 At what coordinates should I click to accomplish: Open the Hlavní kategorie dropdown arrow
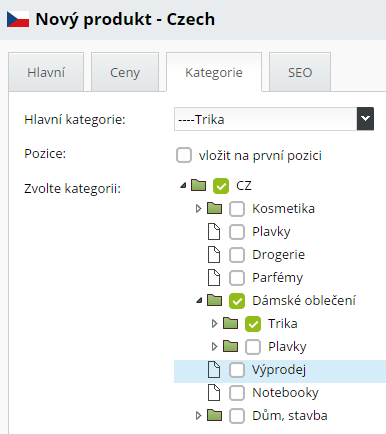click(365, 119)
